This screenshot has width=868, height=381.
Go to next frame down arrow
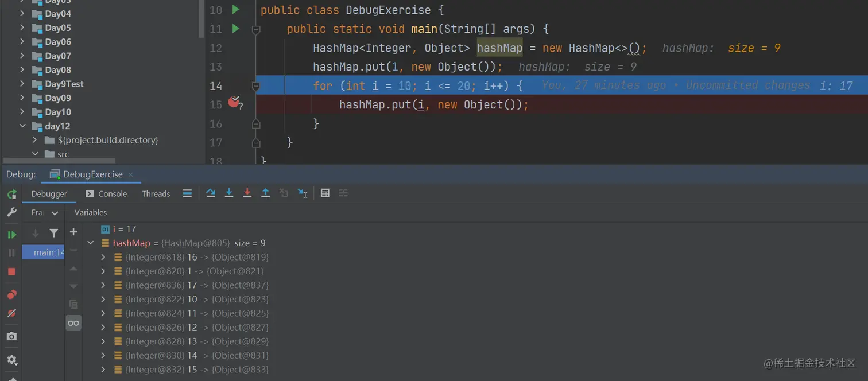coord(36,233)
